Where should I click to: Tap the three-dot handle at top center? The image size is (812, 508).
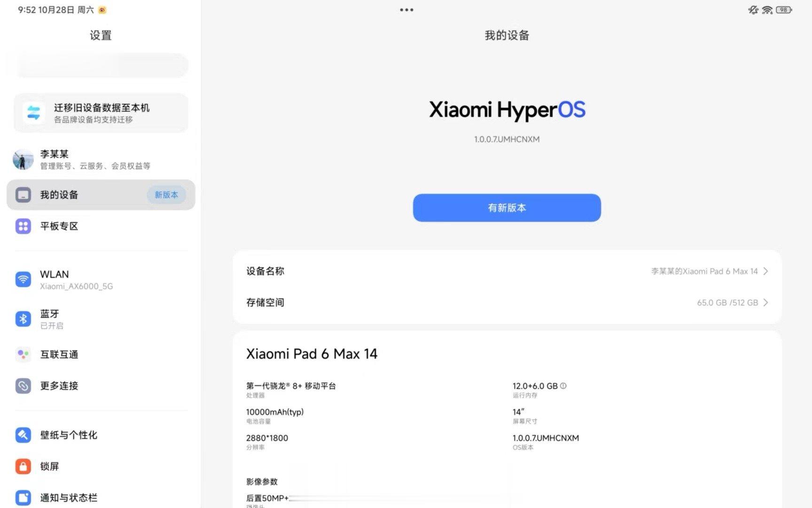click(x=406, y=10)
